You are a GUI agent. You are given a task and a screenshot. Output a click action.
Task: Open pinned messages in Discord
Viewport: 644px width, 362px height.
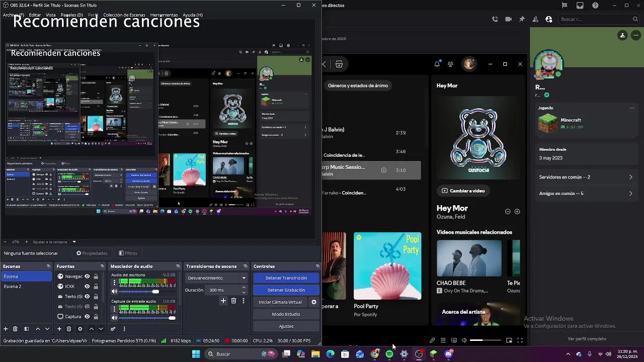click(522, 19)
